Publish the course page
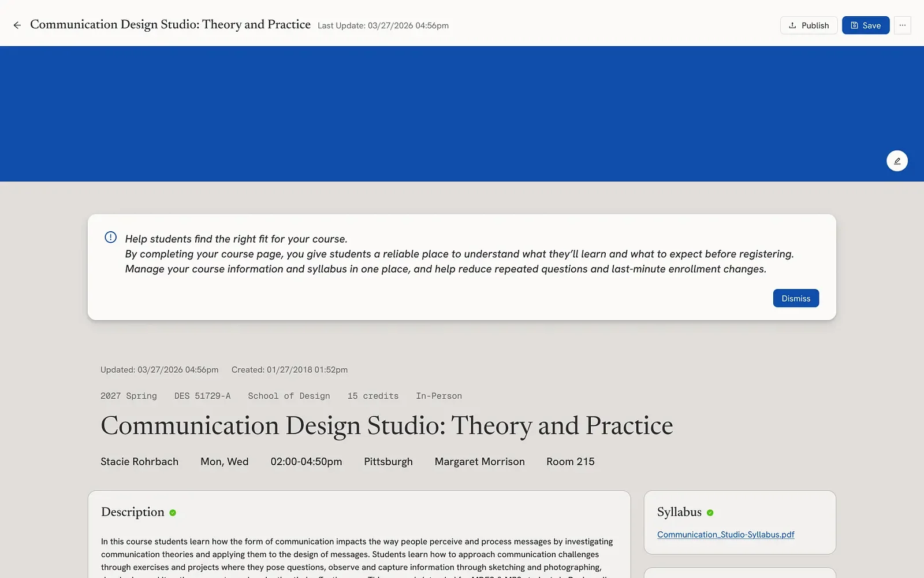The image size is (924, 578). (808, 25)
